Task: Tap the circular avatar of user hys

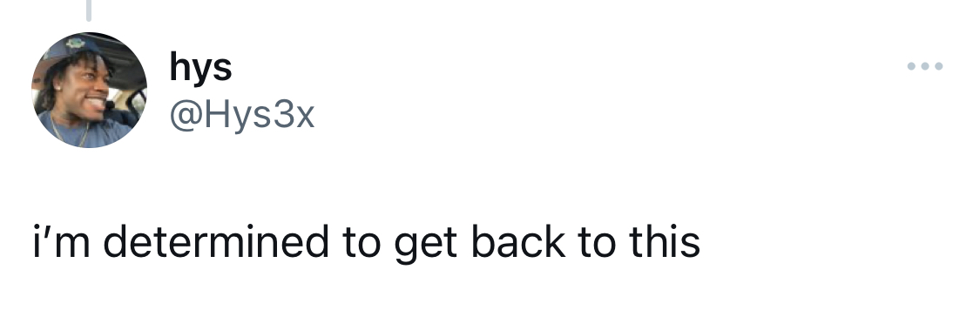Action: pyautogui.click(x=90, y=90)
